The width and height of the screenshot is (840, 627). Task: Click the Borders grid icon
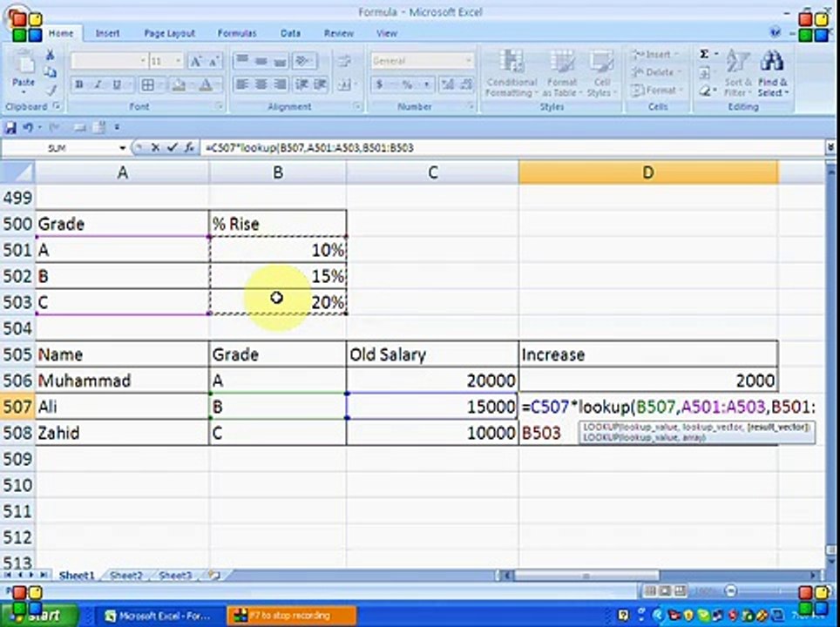(x=147, y=84)
